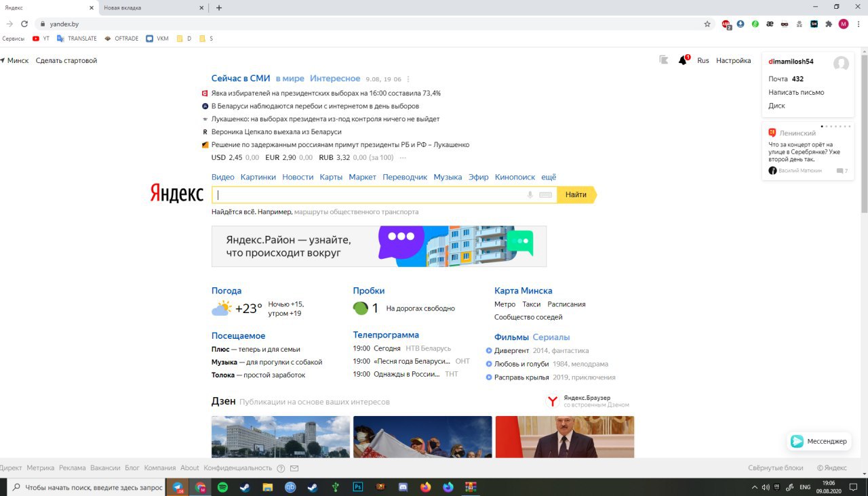Viewport: 868px width, 496px height.
Task: Click the æ extension icon
Action: pyautogui.click(x=770, y=24)
